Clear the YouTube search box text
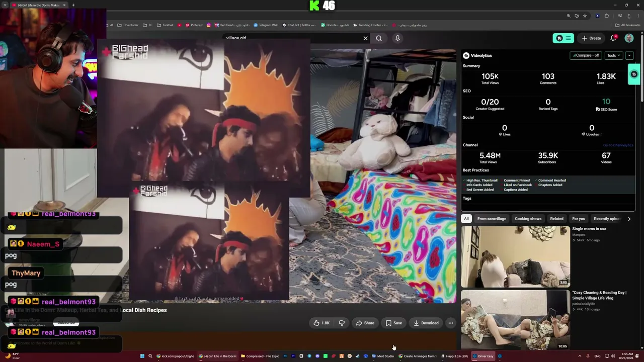Screen dimensions: 644x362 [366, 38]
